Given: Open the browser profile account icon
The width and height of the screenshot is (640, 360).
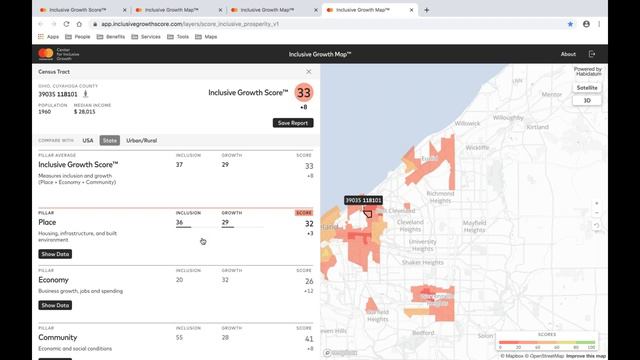Looking at the screenshot, I should pyautogui.click(x=586, y=24).
